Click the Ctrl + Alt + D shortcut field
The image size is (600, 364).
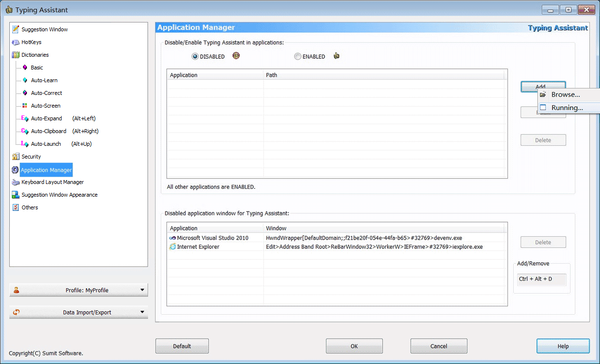coord(542,279)
